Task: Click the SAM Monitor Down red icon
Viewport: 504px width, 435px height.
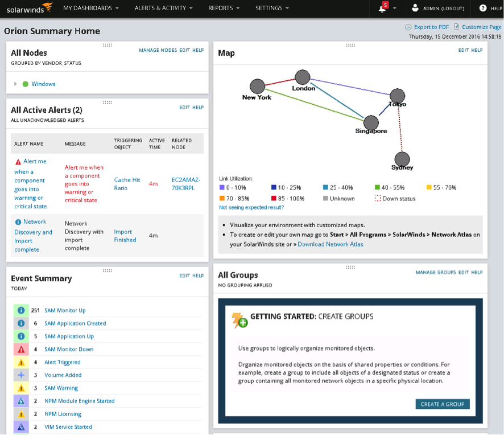Action: click(x=21, y=350)
